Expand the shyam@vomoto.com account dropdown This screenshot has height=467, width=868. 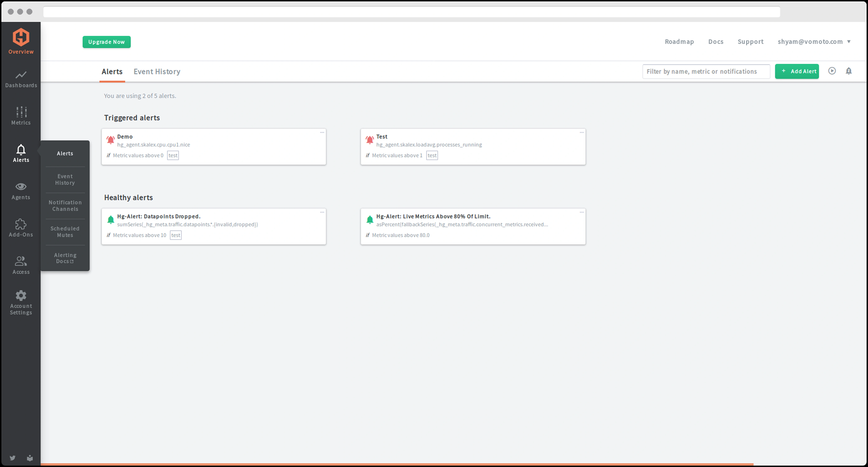813,42
